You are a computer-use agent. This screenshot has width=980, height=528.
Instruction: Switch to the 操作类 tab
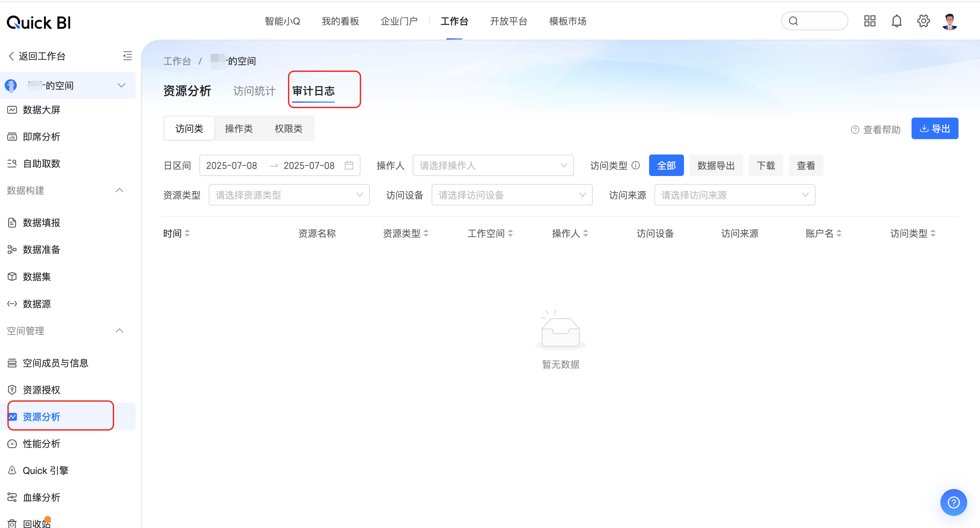[x=239, y=129]
